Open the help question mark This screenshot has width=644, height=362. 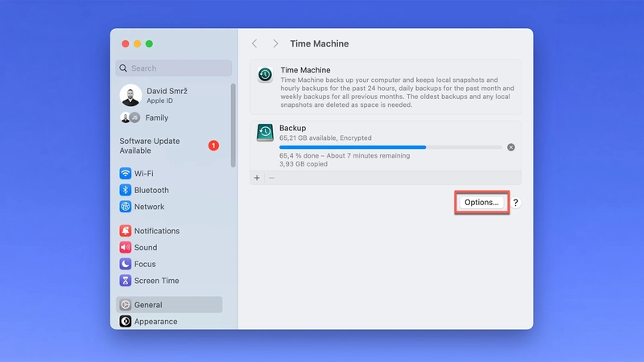[515, 203]
